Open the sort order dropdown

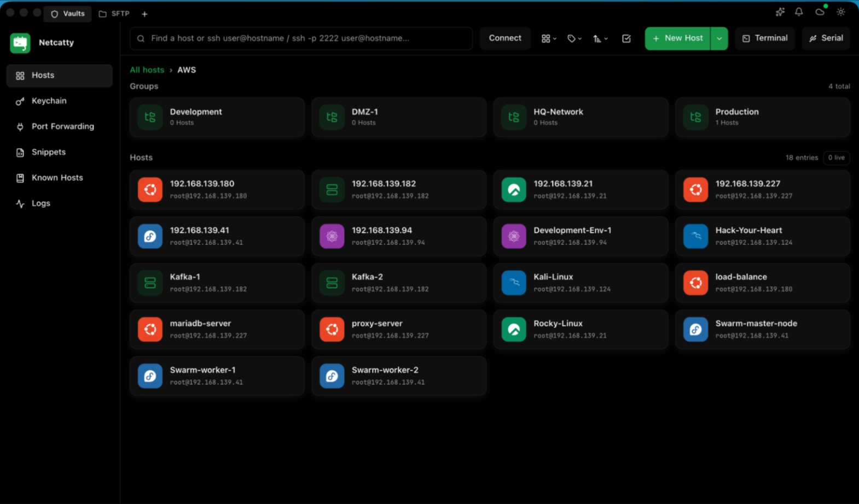[600, 39]
